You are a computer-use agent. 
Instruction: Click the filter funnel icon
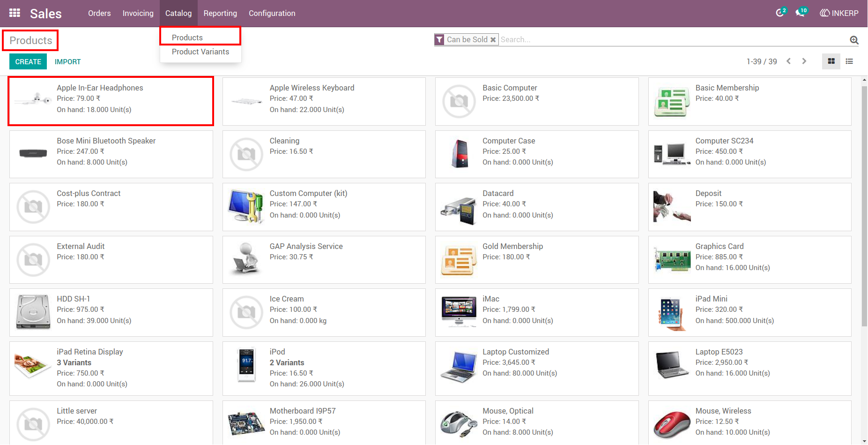click(439, 40)
